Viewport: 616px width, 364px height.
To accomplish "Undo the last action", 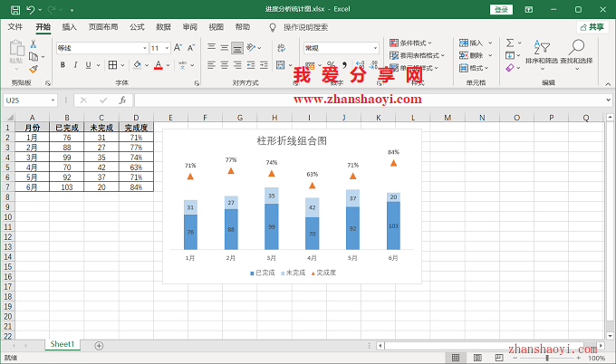I will 31,10.
